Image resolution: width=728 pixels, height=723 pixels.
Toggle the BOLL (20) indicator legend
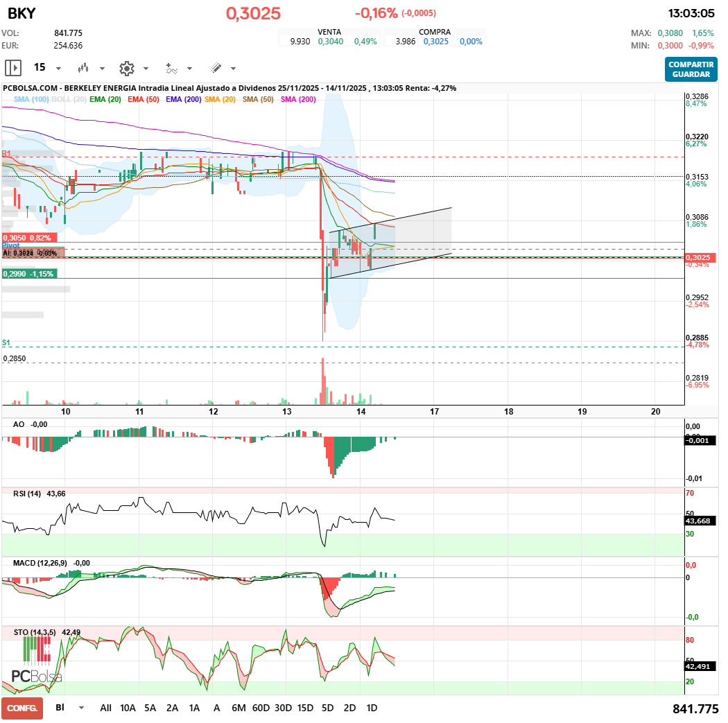point(69,99)
